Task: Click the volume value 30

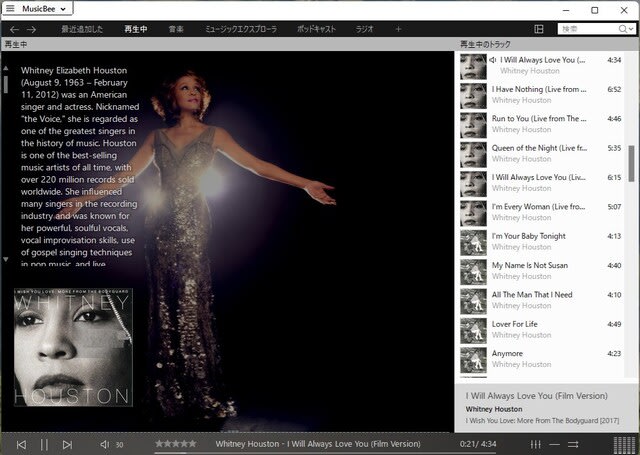Action: pos(119,445)
